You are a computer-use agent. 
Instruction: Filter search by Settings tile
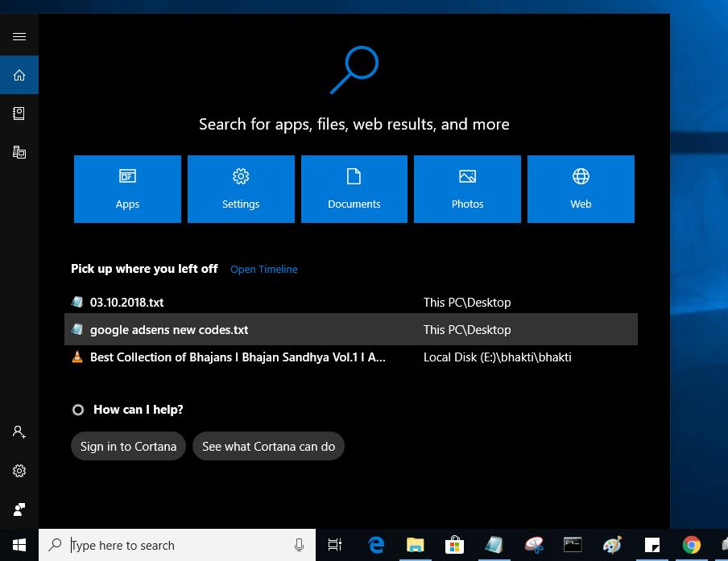point(241,189)
